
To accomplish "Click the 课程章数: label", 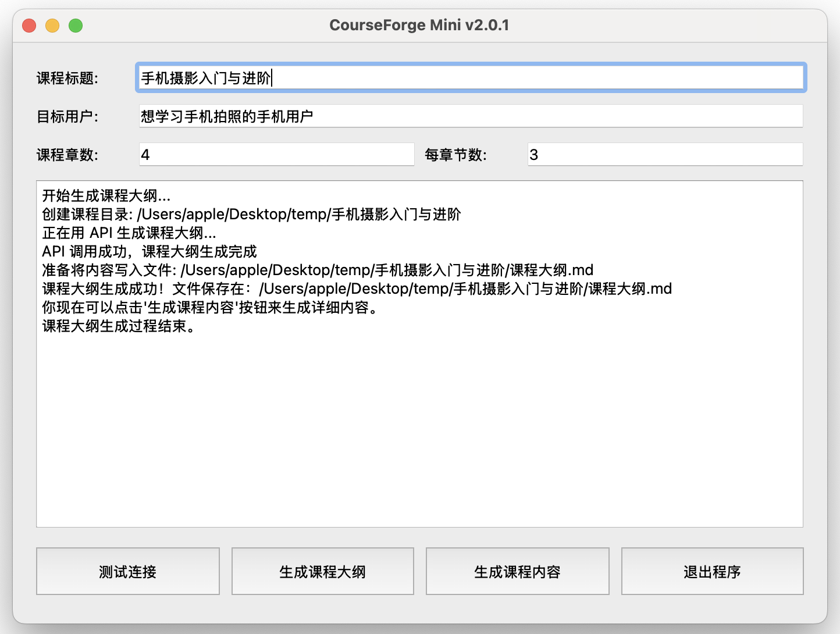I will click(67, 155).
